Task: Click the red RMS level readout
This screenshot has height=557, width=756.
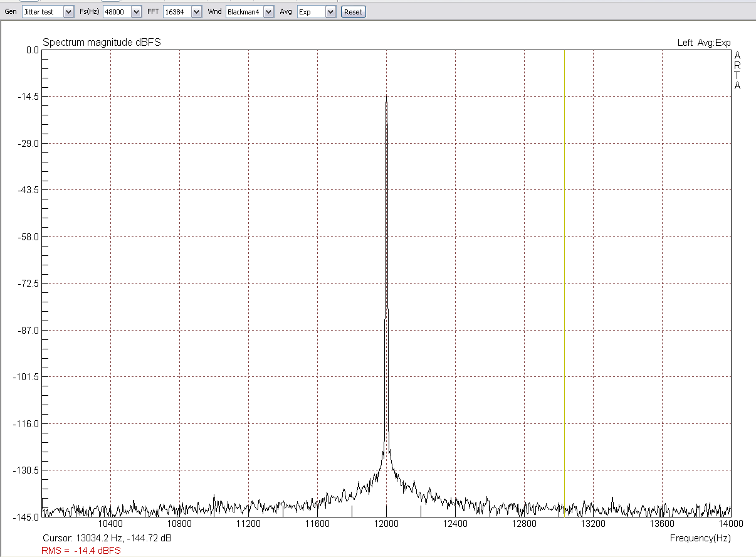Action: pos(81,550)
